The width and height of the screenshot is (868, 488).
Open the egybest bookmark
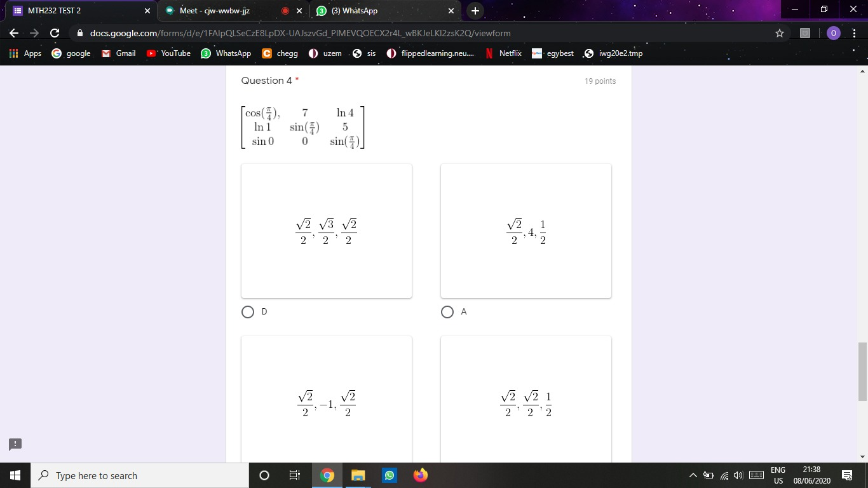click(552, 53)
